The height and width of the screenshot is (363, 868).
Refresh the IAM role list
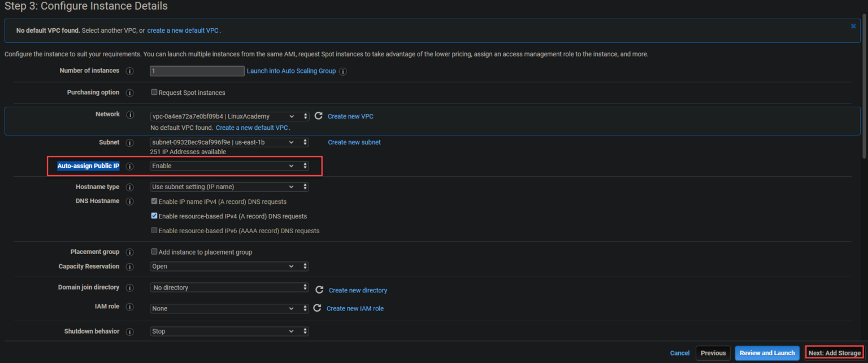(x=317, y=308)
